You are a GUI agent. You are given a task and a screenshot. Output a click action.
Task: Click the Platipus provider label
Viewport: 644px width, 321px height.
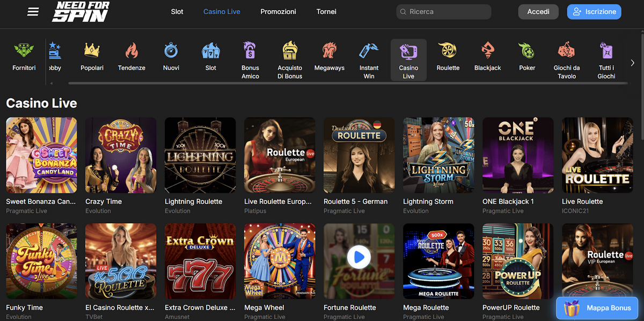coord(255,211)
